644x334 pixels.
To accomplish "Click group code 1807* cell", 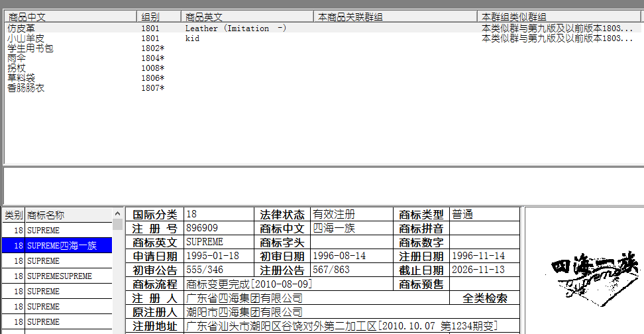I will click(x=153, y=87).
